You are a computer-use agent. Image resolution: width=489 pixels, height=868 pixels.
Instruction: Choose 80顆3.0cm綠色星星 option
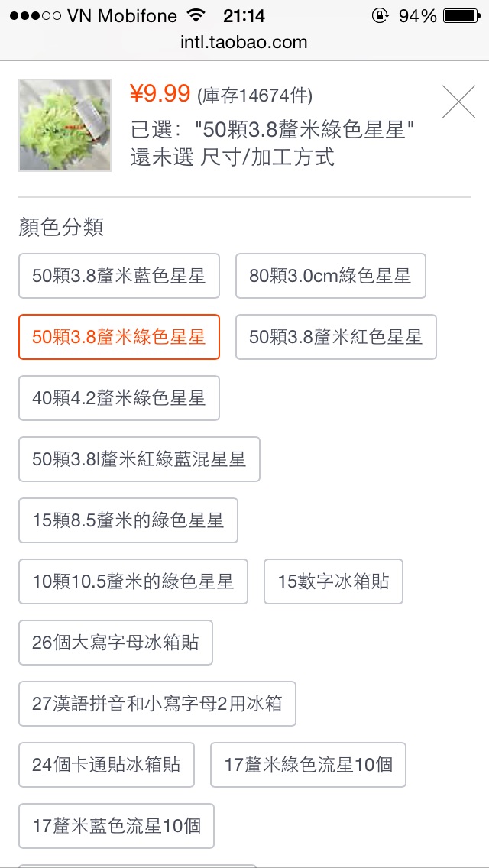330,276
